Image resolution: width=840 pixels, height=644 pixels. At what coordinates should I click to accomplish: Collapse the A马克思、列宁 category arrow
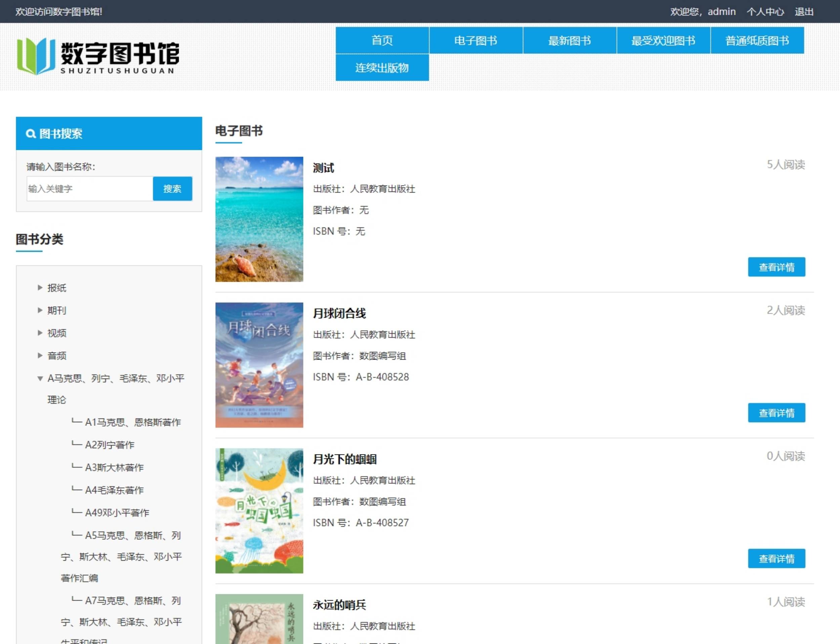coord(40,378)
